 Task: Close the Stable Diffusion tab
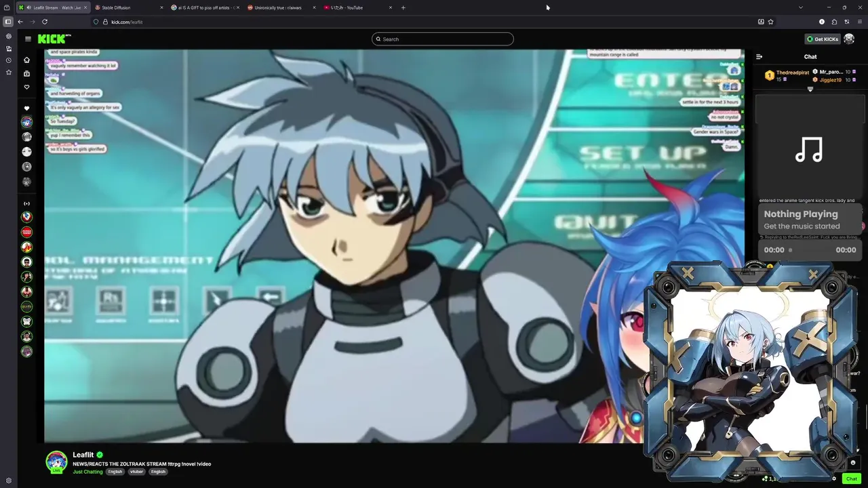tap(161, 7)
